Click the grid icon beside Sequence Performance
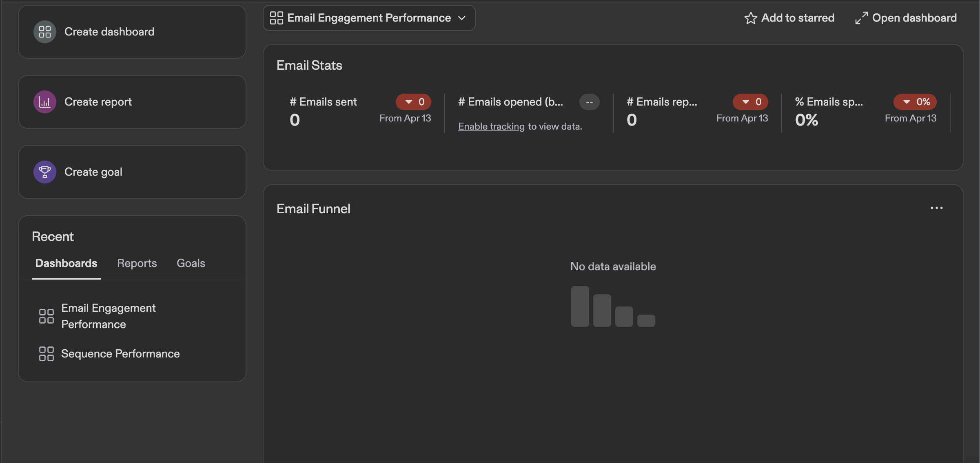This screenshot has width=980, height=463. pos(46,354)
